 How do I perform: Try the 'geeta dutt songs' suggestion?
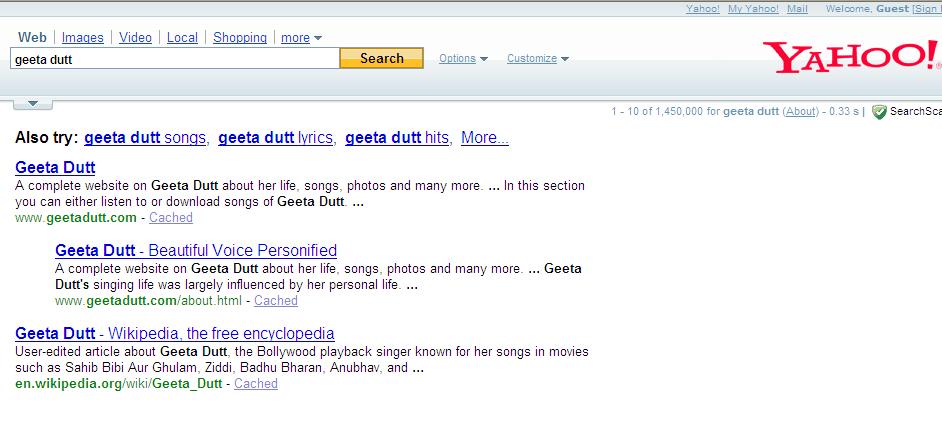pyautogui.click(x=145, y=138)
